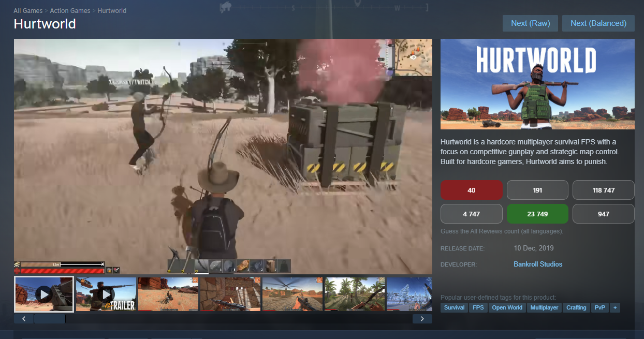The height and width of the screenshot is (339, 644).
Task: Open the snowy landscape screenshot thumbnail
Action: [x=409, y=294]
